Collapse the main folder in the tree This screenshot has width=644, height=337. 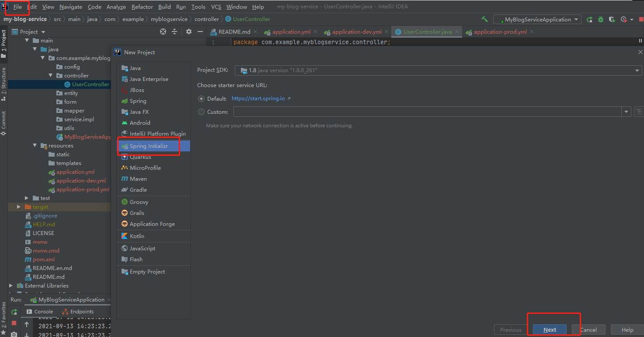27,41
